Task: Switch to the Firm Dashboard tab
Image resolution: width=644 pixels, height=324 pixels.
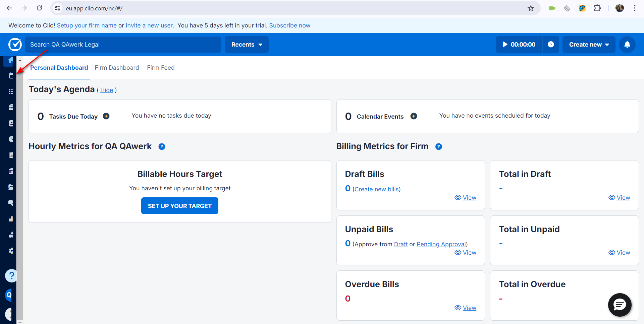Action: 117,68
